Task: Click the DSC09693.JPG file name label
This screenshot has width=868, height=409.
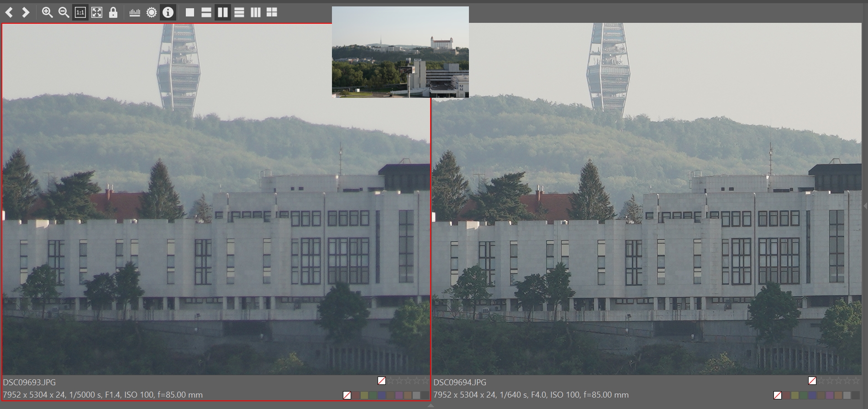Action: click(29, 382)
